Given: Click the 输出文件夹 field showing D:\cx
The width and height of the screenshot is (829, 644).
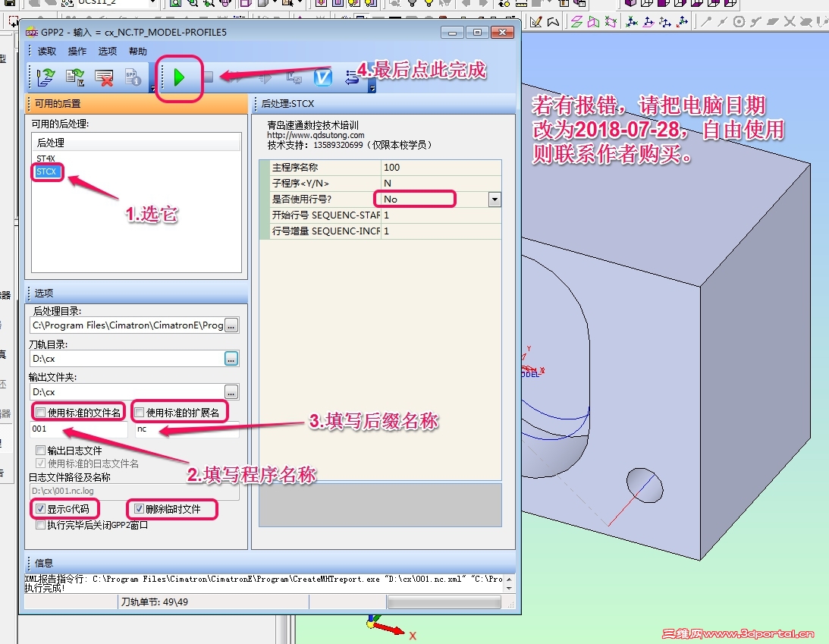Looking at the screenshot, I should coord(127,392).
